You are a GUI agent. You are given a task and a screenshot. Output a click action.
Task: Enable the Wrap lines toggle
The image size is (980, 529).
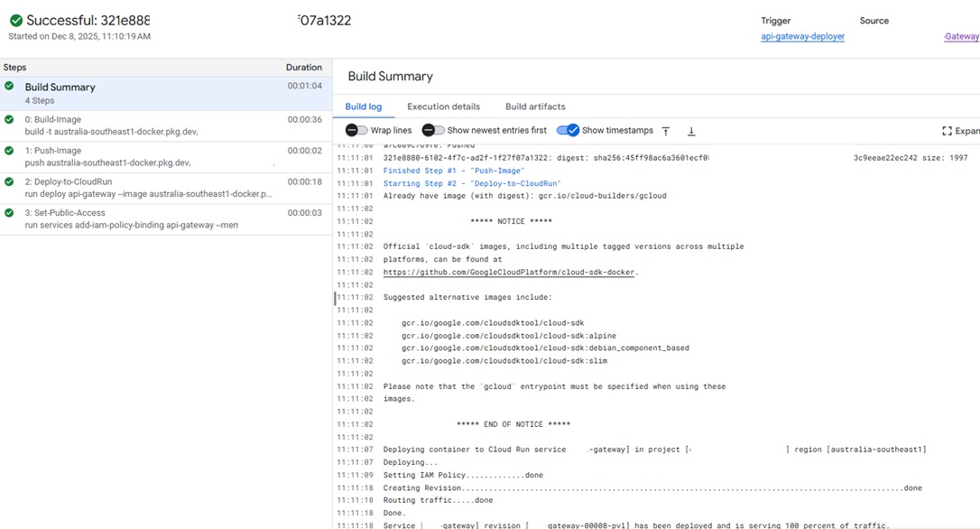pyautogui.click(x=351, y=130)
